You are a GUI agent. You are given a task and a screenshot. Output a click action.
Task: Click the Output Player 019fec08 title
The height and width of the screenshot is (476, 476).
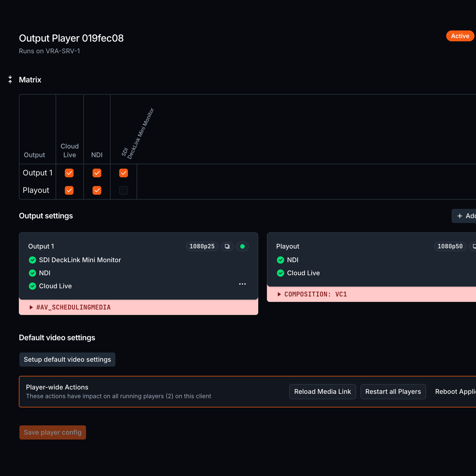click(x=71, y=38)
